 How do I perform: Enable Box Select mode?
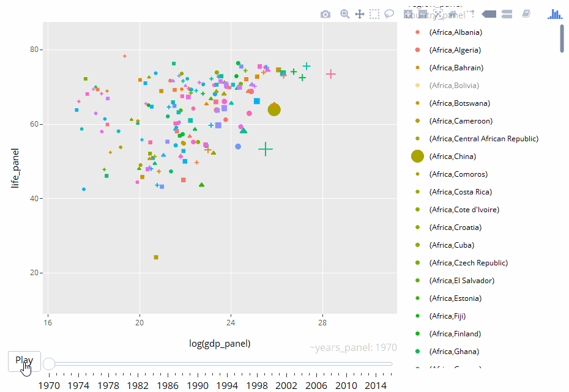tap(374, 13)
